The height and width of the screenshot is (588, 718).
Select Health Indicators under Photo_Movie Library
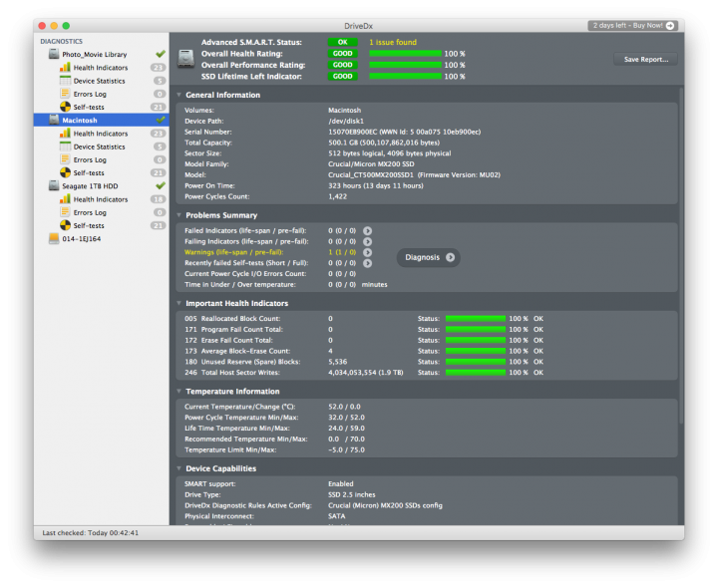[x=101, y=67]
